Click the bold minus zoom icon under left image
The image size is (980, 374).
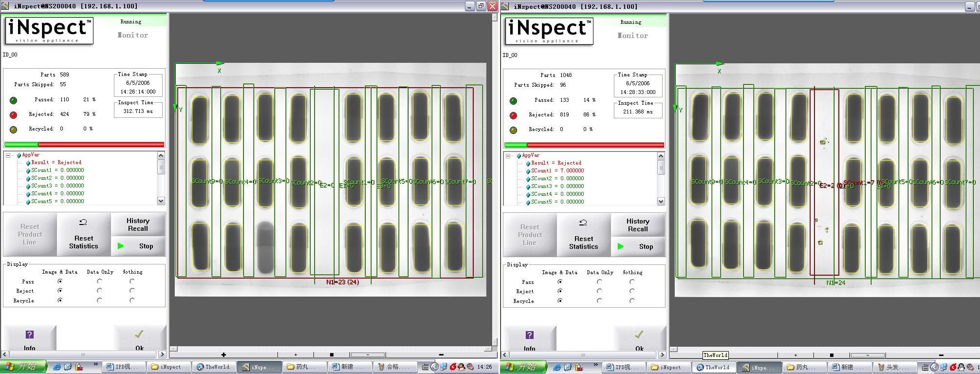point(441,355)
